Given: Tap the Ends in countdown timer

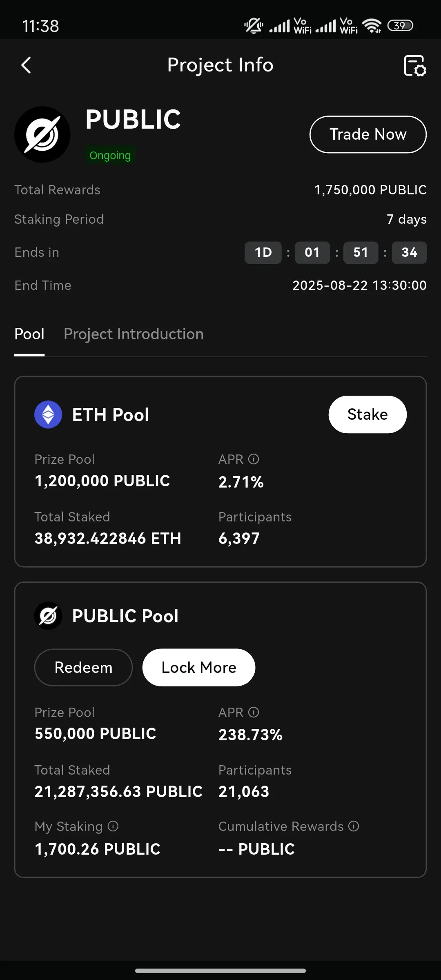Looking at the screenshot, I should (x=336, y=252).
